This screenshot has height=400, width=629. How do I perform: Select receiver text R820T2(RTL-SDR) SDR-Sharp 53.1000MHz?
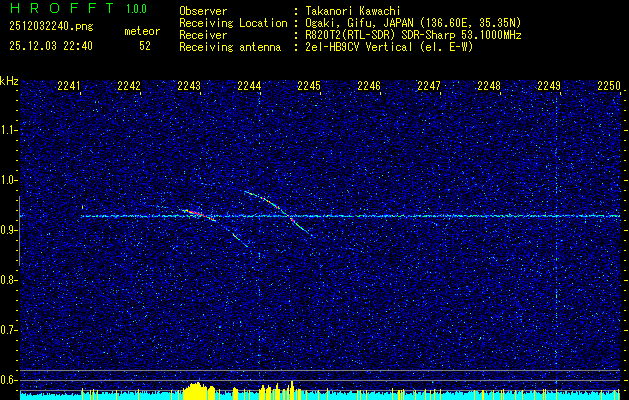[413, 35]
